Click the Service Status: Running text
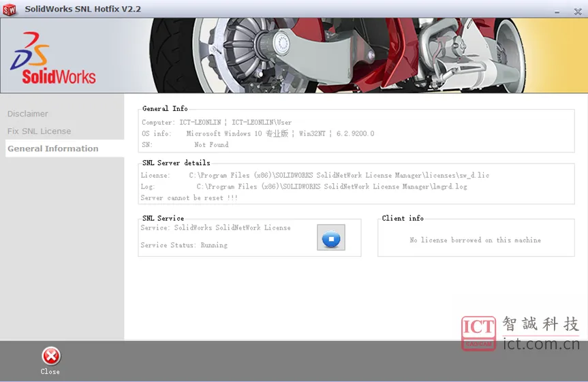588x382 pixels. (184, 245)
